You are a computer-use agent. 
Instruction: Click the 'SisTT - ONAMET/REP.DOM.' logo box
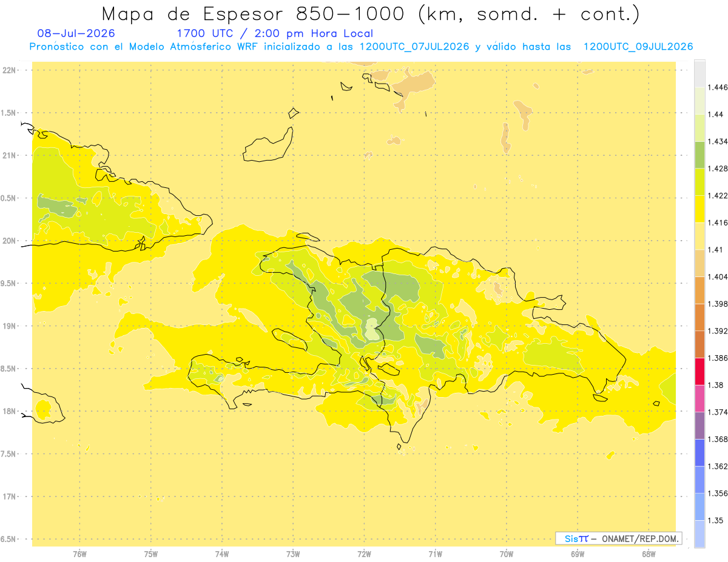tap(619, 538)
